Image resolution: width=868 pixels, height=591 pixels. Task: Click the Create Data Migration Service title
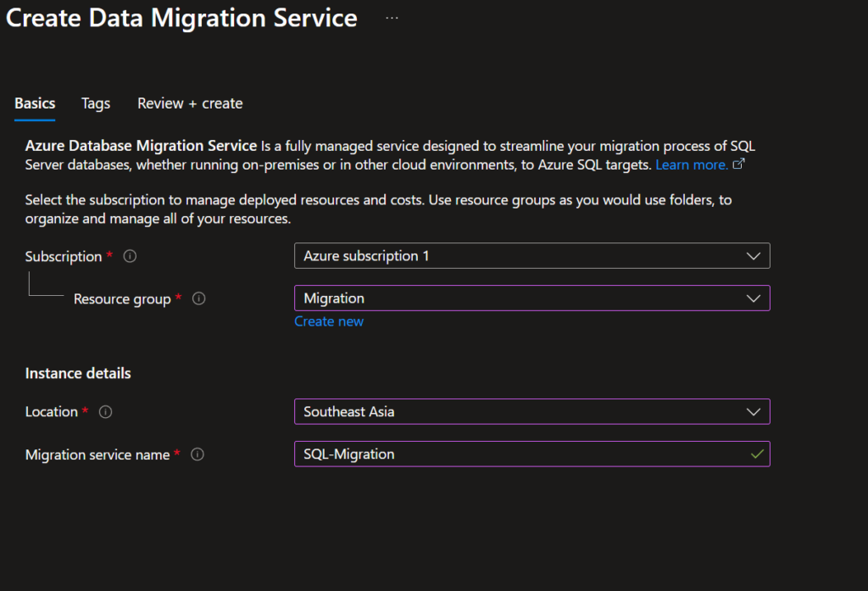click(181, 19)
